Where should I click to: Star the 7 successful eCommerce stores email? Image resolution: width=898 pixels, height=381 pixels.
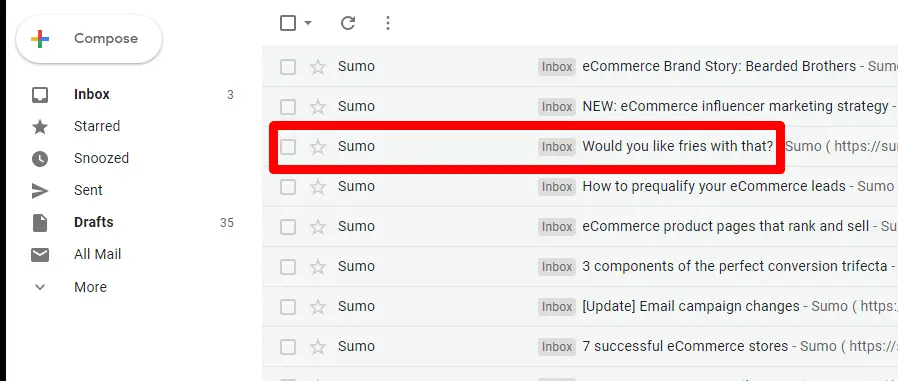(318, 347)
